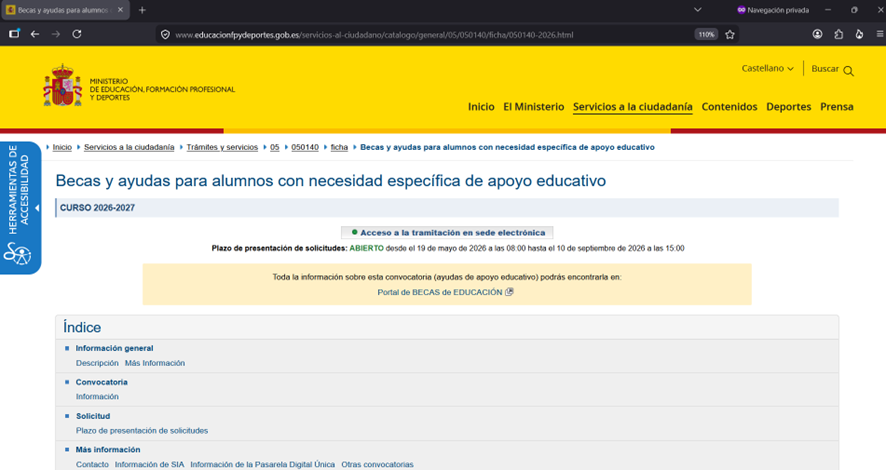886x470 pixels.
Task: Click the external link icon beside Portal de BECAS
Action: point(509,292)
